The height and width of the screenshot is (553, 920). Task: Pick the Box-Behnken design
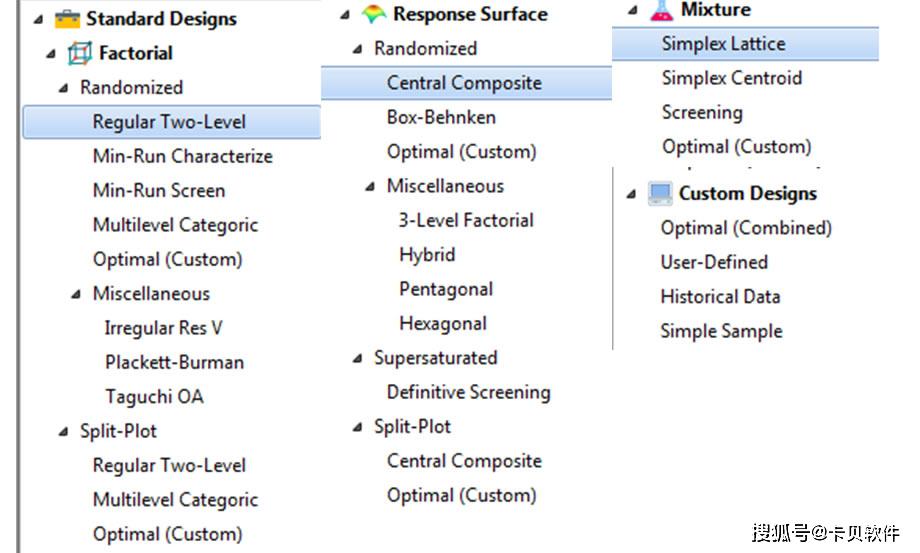[x=441, y=117]
